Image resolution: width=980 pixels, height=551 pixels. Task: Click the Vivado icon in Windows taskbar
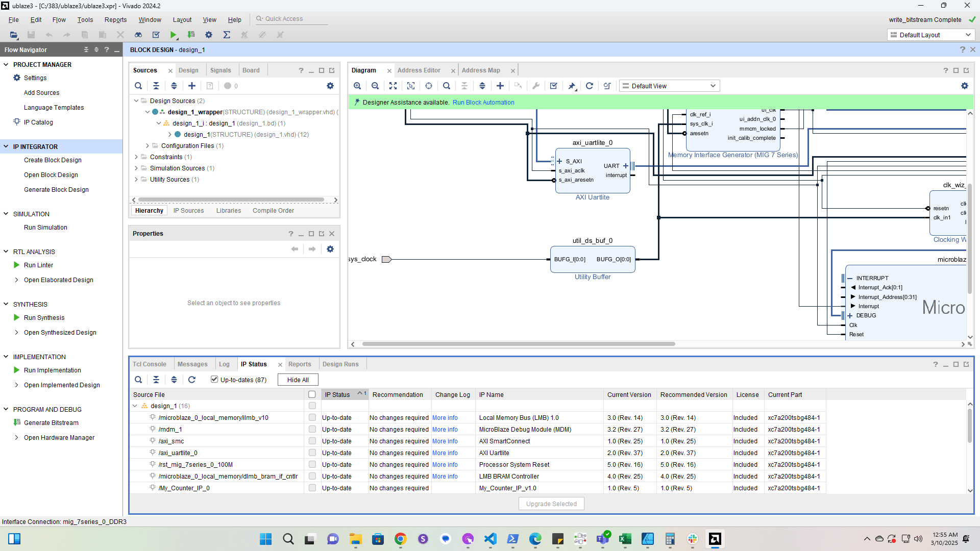715,539
